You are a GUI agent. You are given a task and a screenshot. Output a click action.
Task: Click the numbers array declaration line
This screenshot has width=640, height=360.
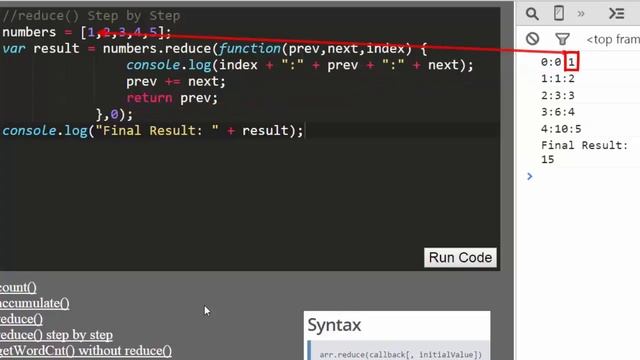pos(87,32)
